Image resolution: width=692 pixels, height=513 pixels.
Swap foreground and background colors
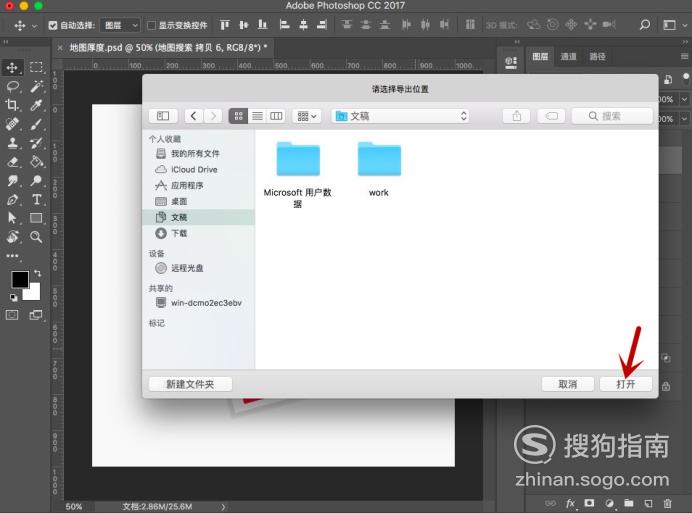tap(38, 273)
